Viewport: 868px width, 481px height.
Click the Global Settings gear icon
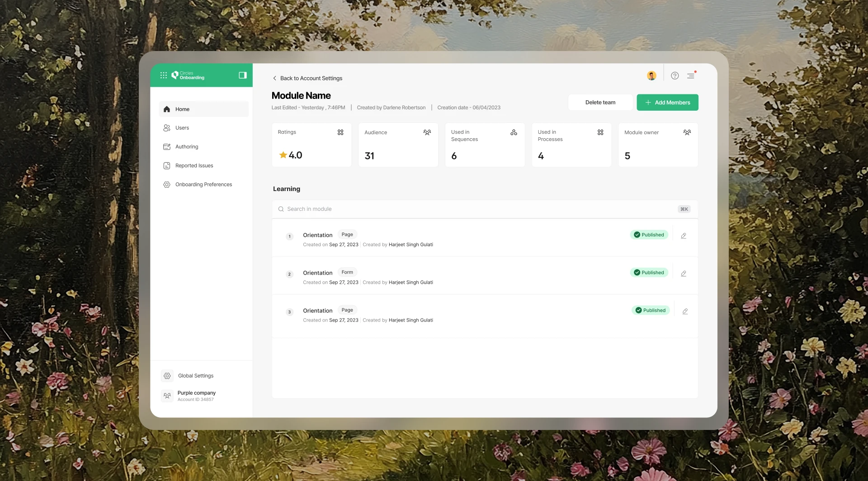[x=167, y=376]
